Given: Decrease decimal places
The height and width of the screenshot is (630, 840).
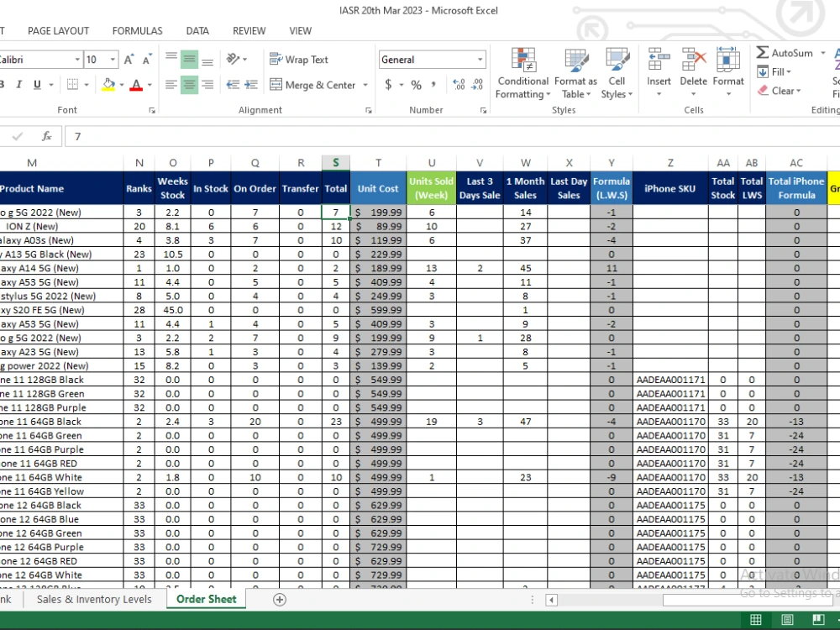Looking at the screenshot, I should (x=477, y=85).
